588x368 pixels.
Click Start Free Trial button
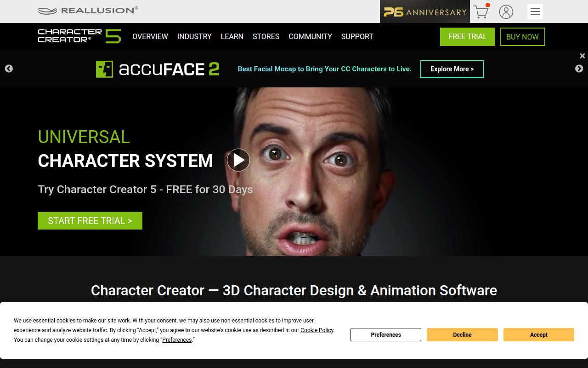(x=90, y=221)
